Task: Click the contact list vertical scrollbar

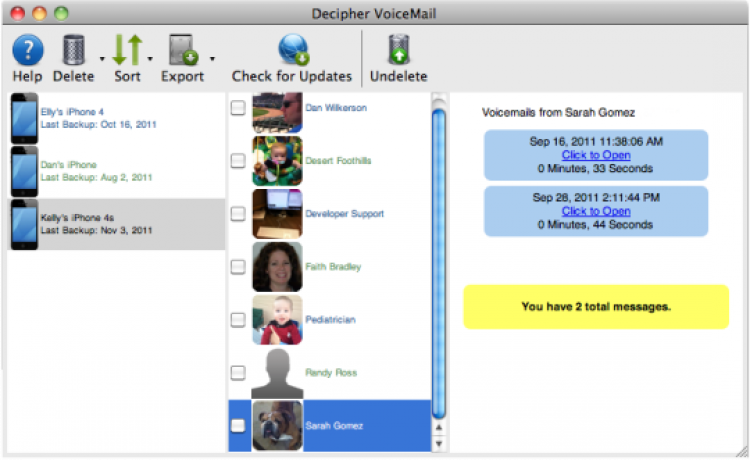Action: pos(438,260)
